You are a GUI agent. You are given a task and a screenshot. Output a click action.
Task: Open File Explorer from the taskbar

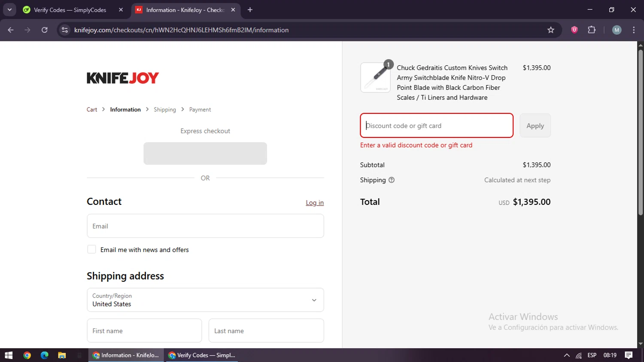tap(62, 355)
